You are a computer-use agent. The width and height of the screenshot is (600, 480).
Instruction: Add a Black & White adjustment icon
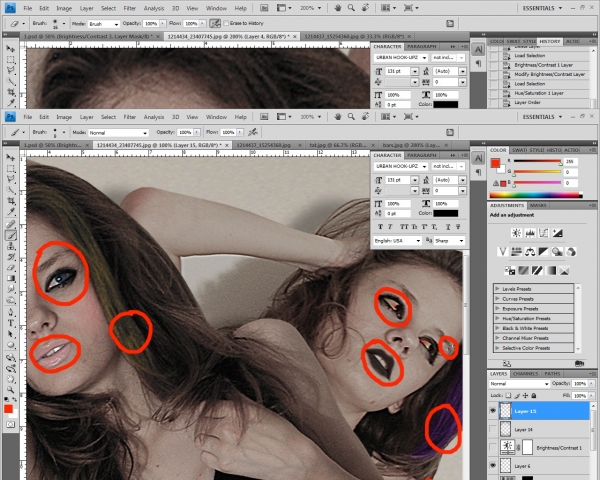coord(543,251)
